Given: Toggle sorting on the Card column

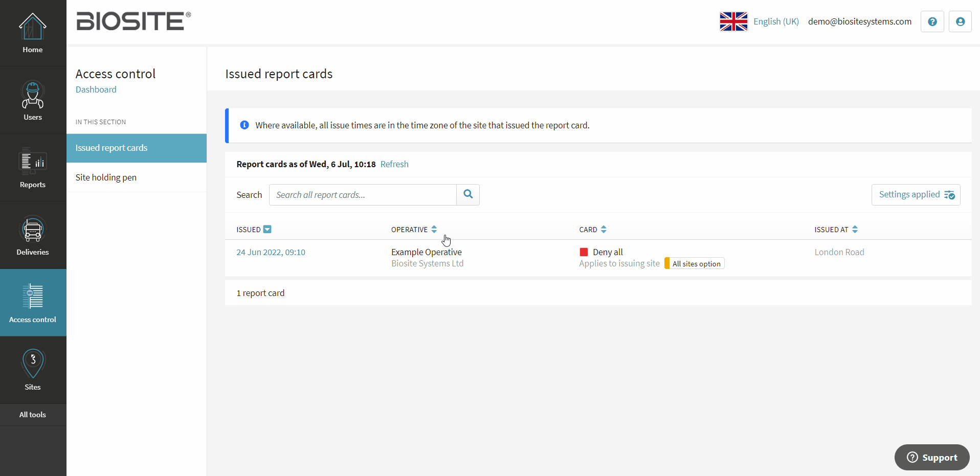Looking at the screenshot, I should (x=603, y=229).
